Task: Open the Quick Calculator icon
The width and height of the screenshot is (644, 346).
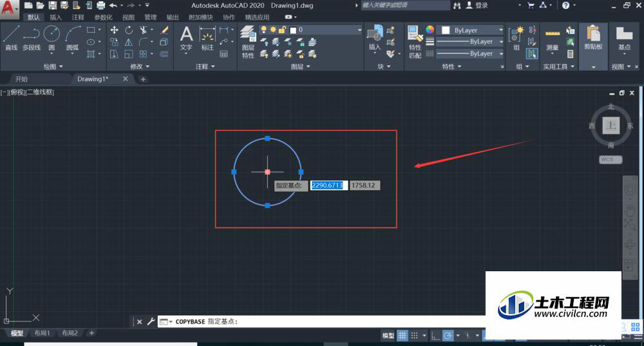Action: pos(571,54)
